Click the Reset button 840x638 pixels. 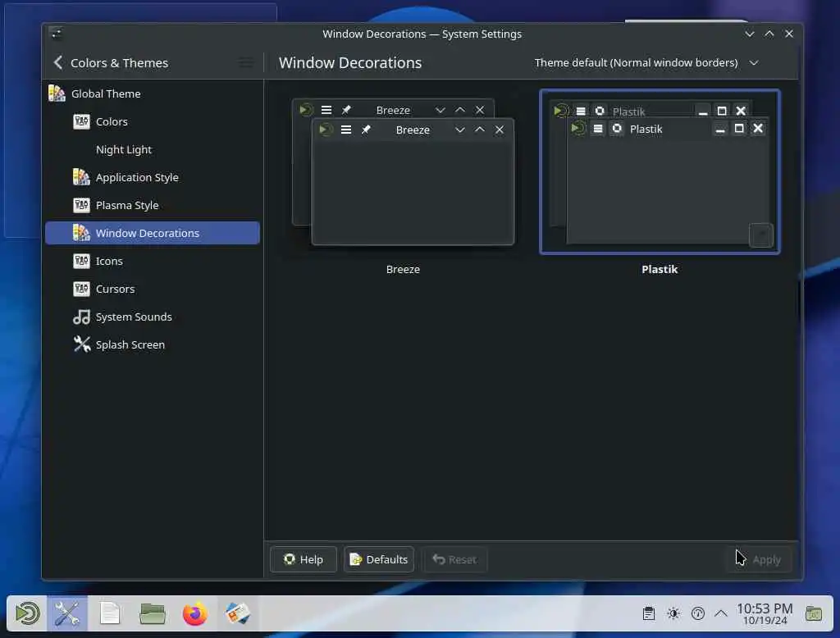[x=454, y=559]
